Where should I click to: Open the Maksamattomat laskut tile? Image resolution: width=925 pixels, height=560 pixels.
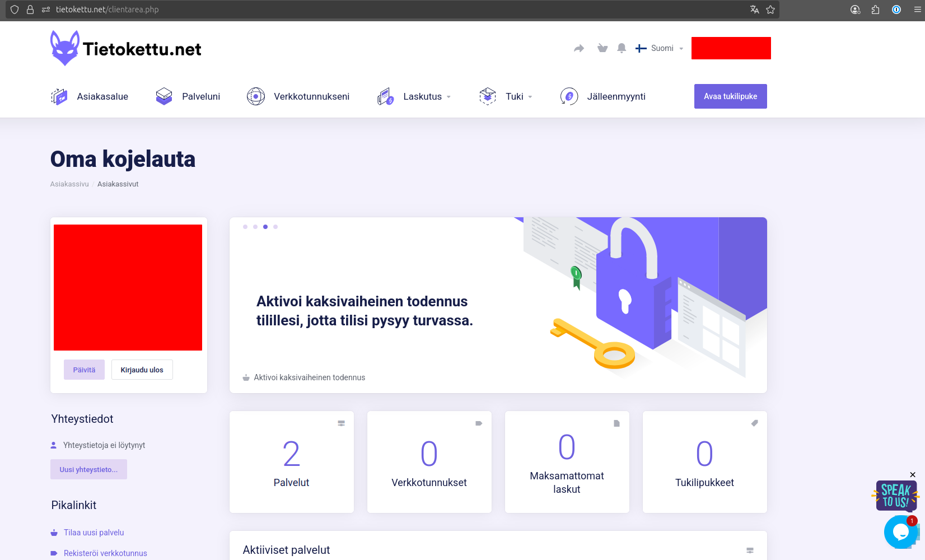pos(567,462)
